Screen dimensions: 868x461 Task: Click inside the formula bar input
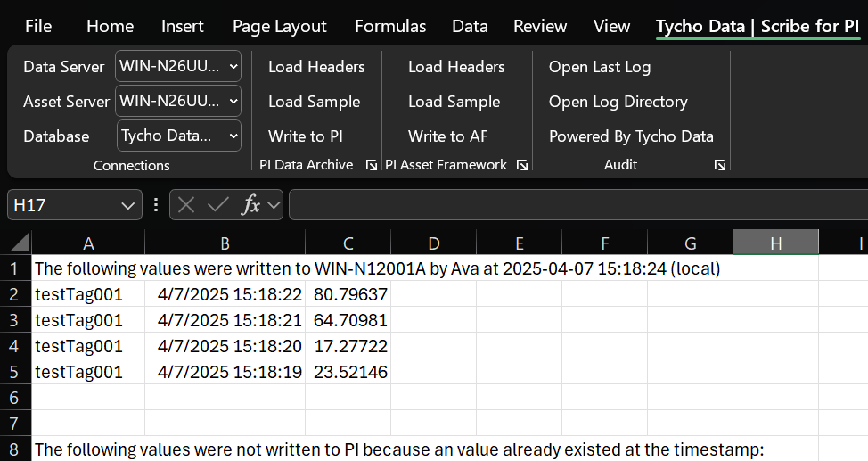[x=570, y=205]
